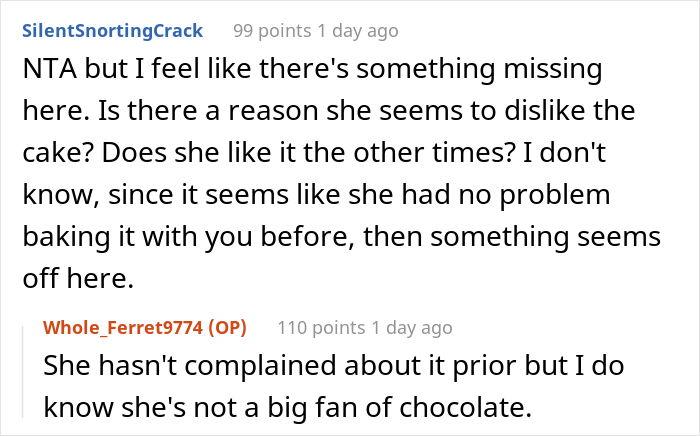Image resolution: width=700 pixels, height=436 pixels.
Task: Collapse the OP reply using thread line
Action: tap(23, 372)
